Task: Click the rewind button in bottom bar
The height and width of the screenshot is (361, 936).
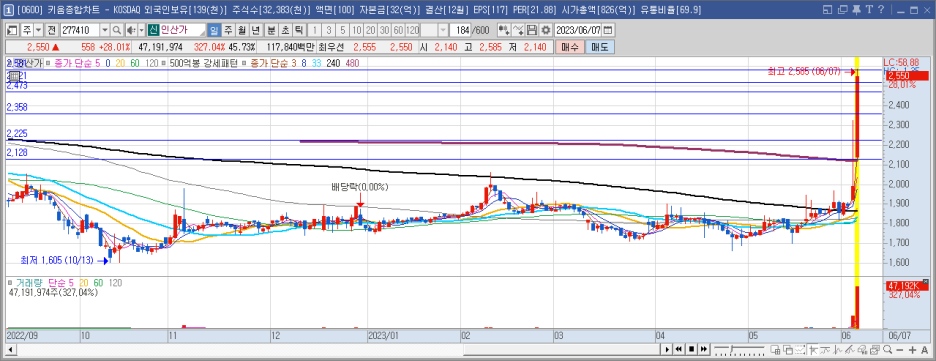Action: [679, 349]
